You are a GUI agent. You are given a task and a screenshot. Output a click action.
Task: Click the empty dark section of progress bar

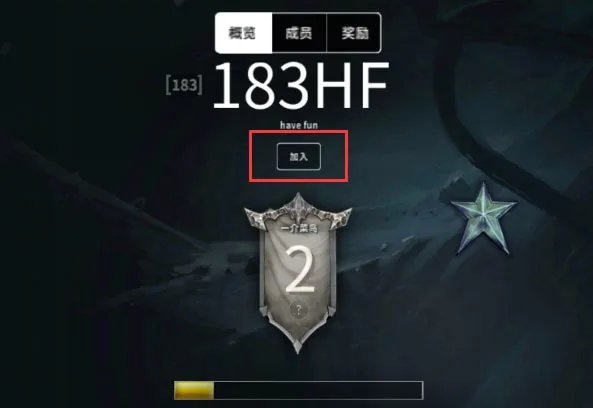point(318,390)
